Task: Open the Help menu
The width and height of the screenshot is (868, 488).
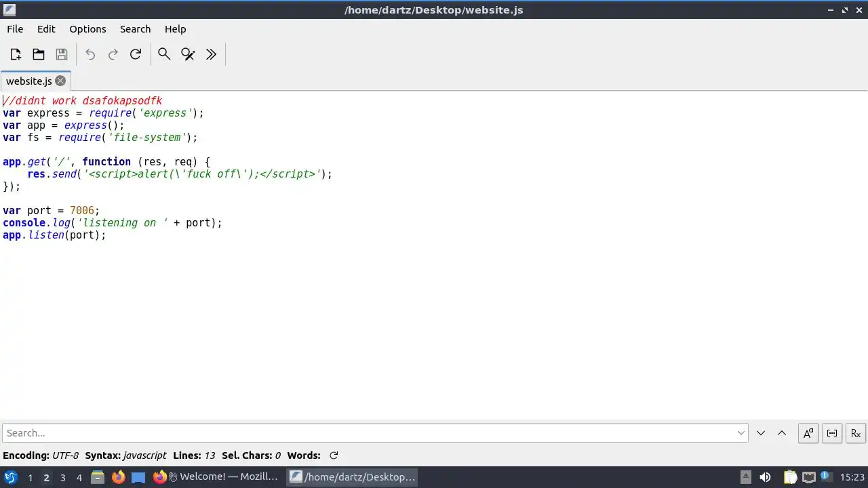Action: coord(175,29)
